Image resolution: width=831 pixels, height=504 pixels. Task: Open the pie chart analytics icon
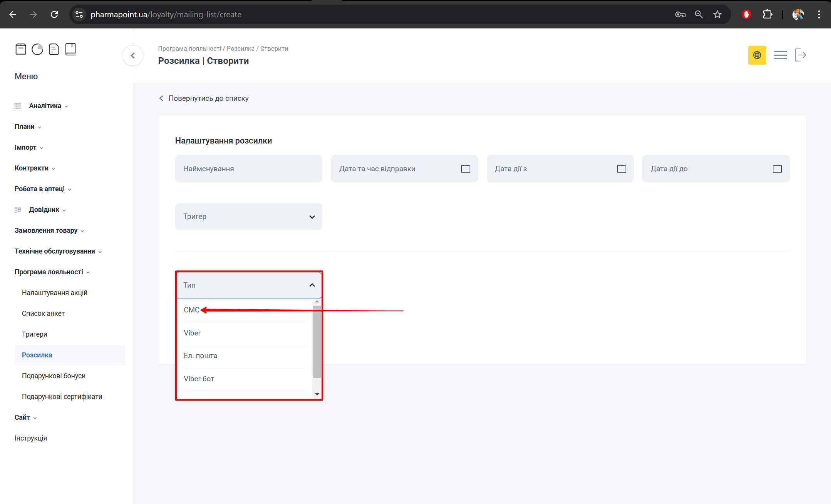coord(37,49)
